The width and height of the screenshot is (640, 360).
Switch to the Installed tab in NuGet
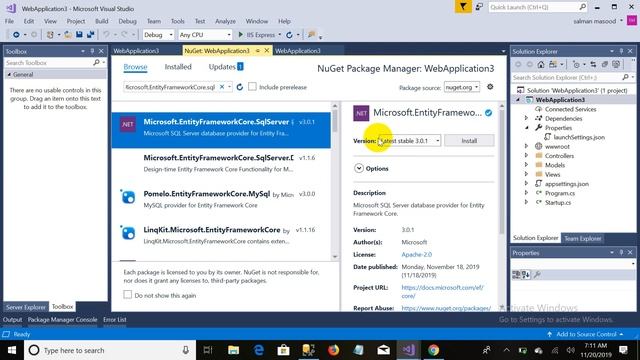point(178,67)
